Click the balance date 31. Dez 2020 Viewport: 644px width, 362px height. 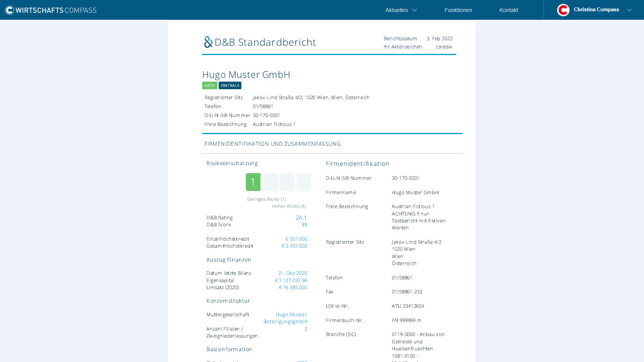pyautogui.click(x=293, y=273)
